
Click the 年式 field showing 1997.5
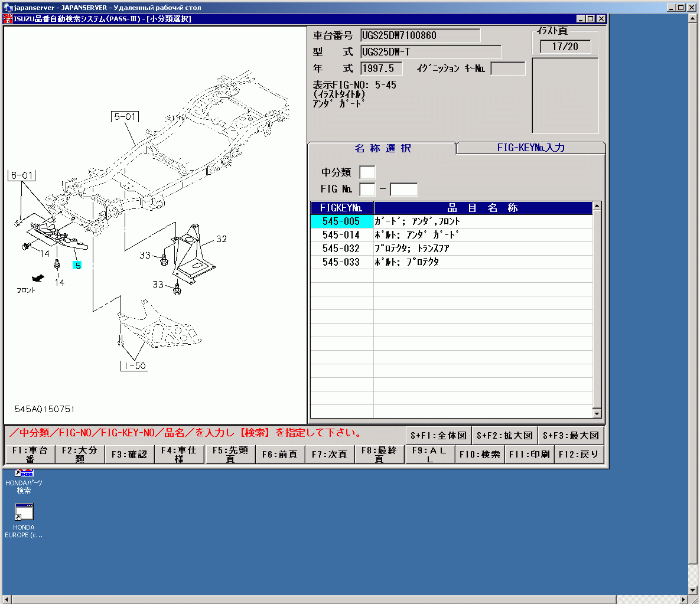[381, 68]
